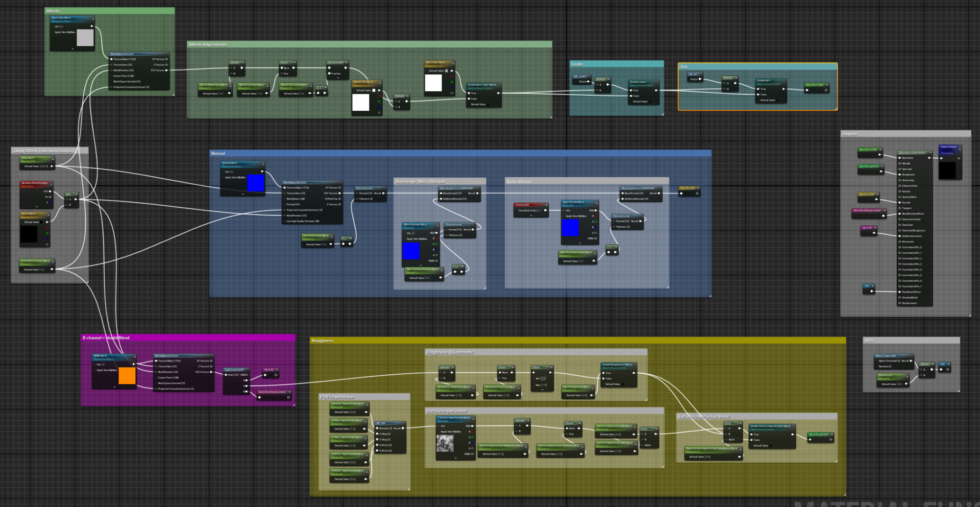Click the BaseColor input pin on MakeMaterialAttributes
Screen dimensions: 980x507
click(x=900, y=158)
